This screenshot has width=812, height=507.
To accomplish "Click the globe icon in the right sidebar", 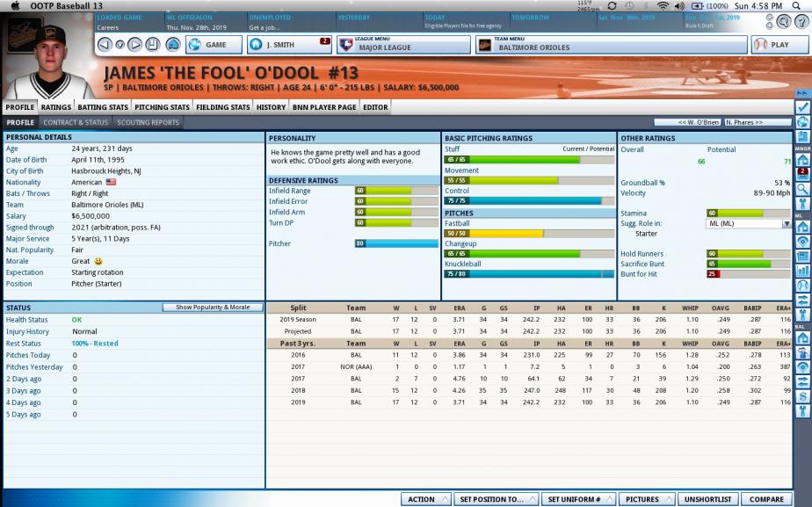I will 802,121.
